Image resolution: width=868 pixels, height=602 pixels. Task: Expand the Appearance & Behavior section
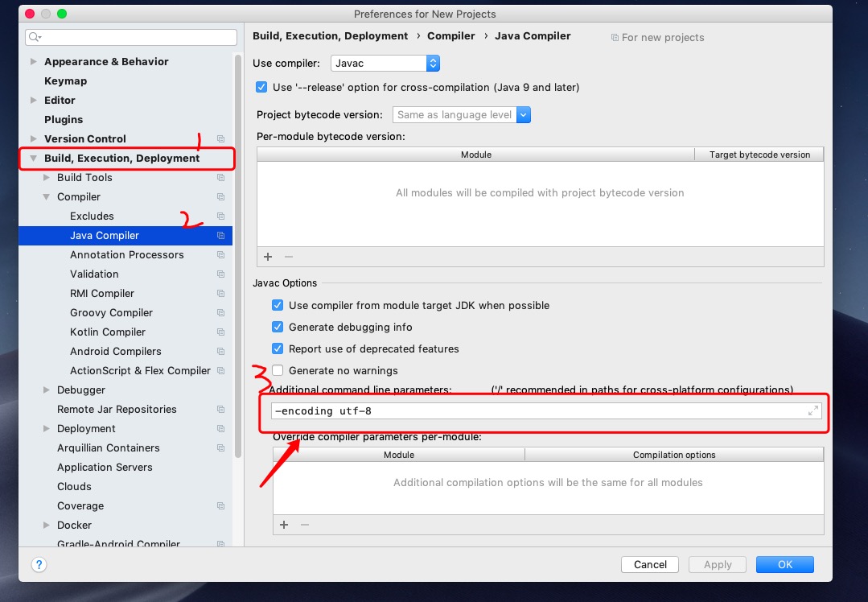(33, 62)
